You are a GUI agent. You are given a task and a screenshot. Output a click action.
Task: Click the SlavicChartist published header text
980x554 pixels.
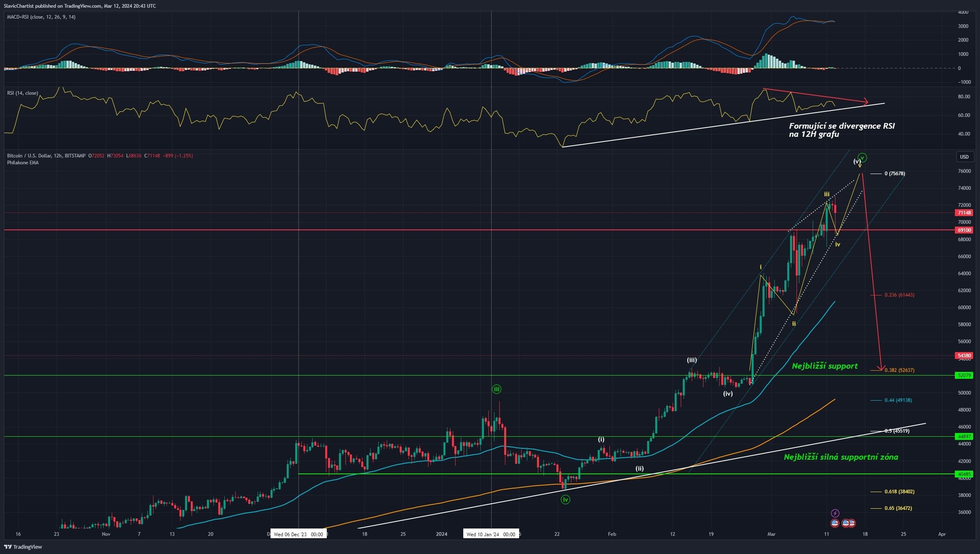click(x=80, y=6)
